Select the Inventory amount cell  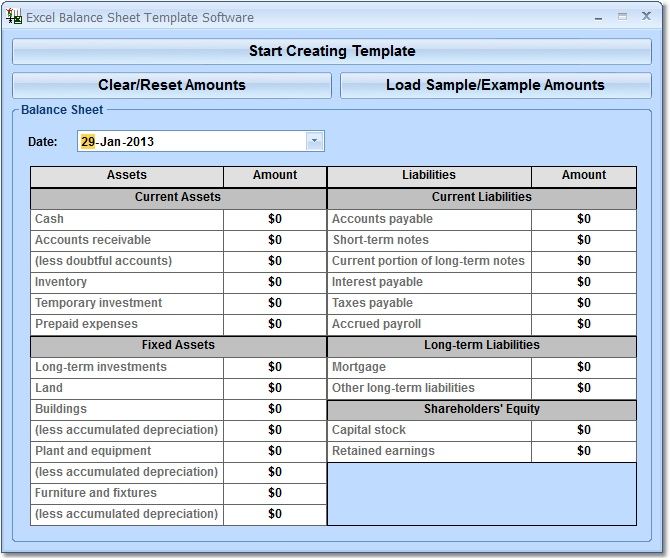[275, 282]
